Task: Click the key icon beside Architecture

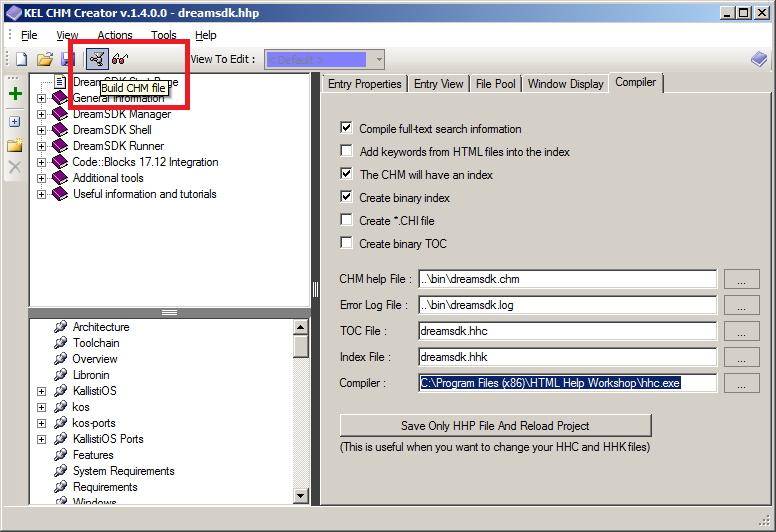Action: tap(60, 327)
